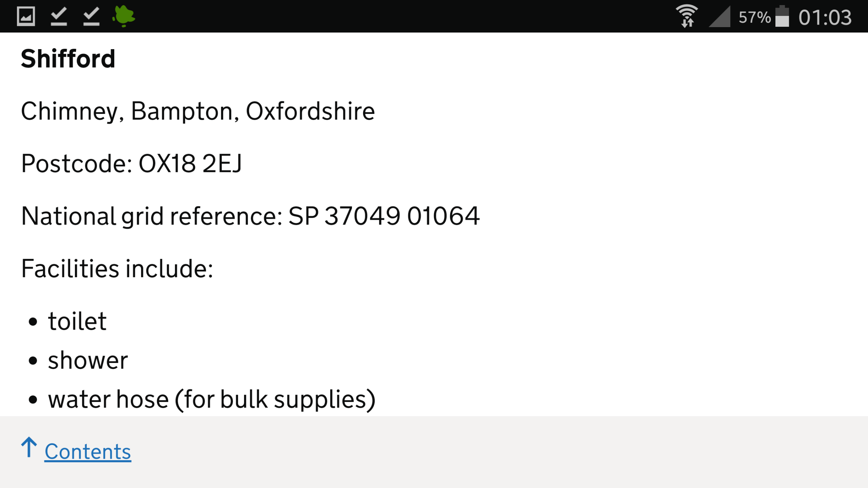Tap the shower list item
This screenshot has width=868, height=488.
(88, 360)
